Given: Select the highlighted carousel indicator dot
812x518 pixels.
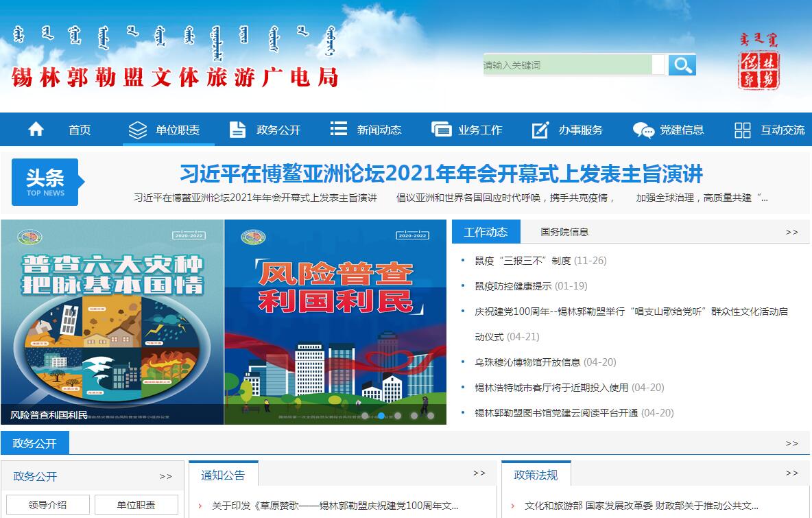Looking at the screenshot, I should tap(381, 415).
